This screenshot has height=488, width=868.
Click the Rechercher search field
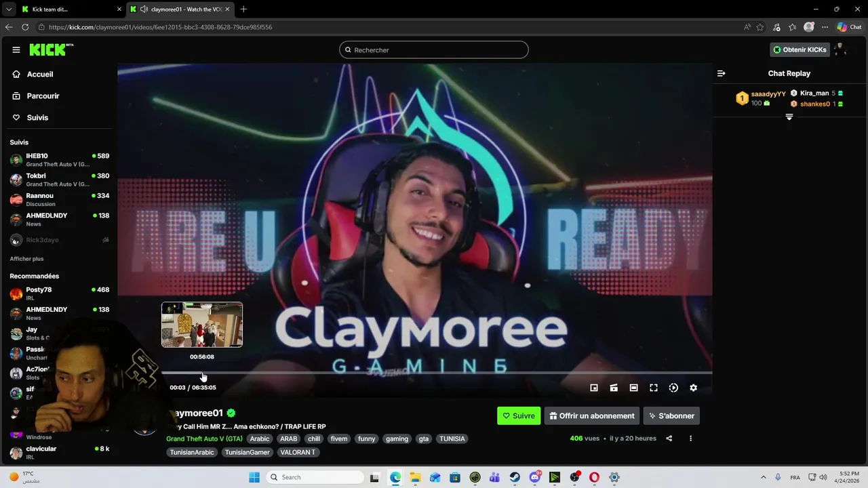tap(434, 49)
